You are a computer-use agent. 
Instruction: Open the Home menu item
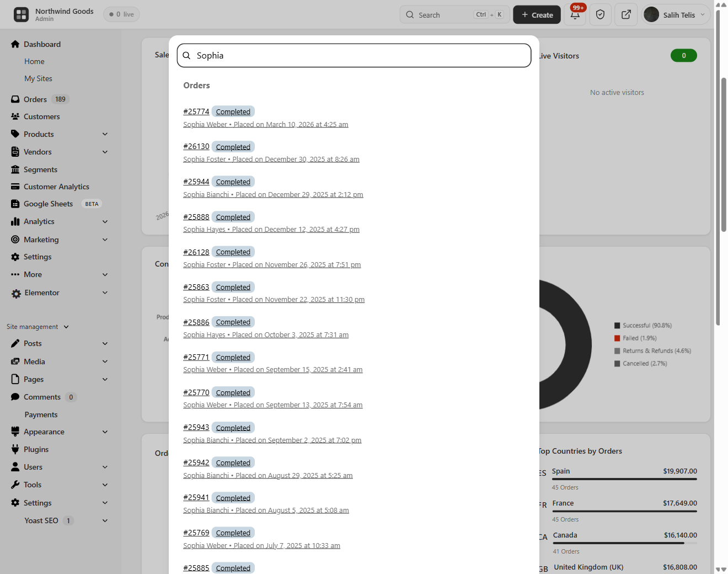(x=34, y=61)
